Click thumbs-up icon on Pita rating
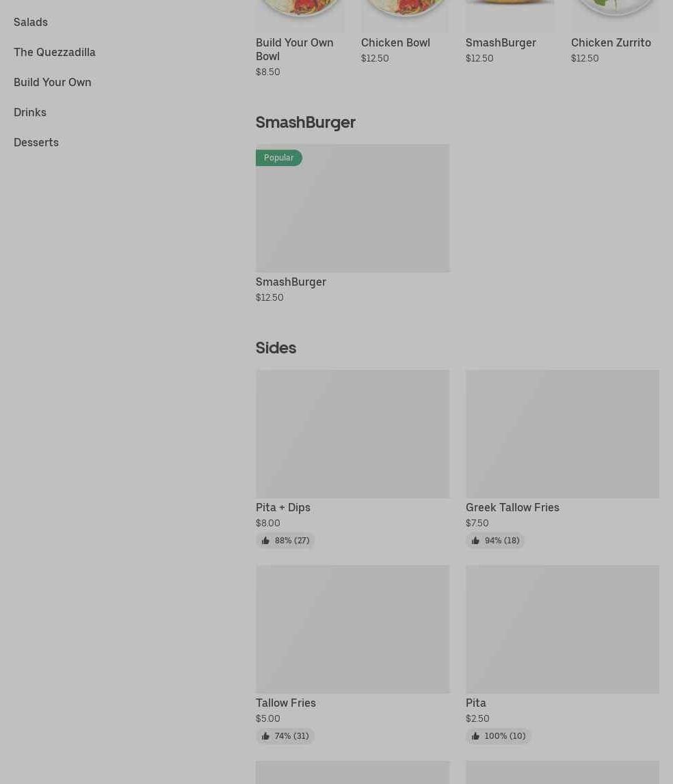The height and width of the screenshot is (784, 673). click(x=475, y=736)
